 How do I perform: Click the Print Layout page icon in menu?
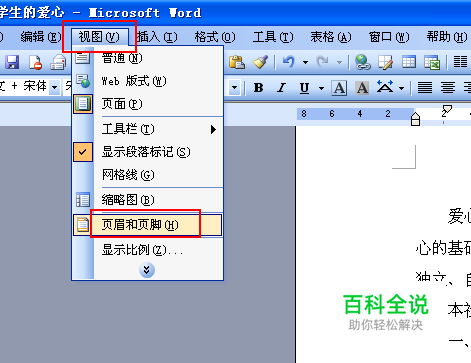pos(83,104)
